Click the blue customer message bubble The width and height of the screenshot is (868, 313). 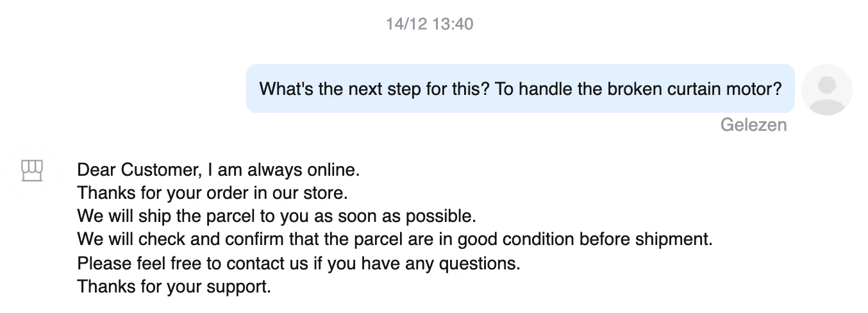click(x=520, y=89)
